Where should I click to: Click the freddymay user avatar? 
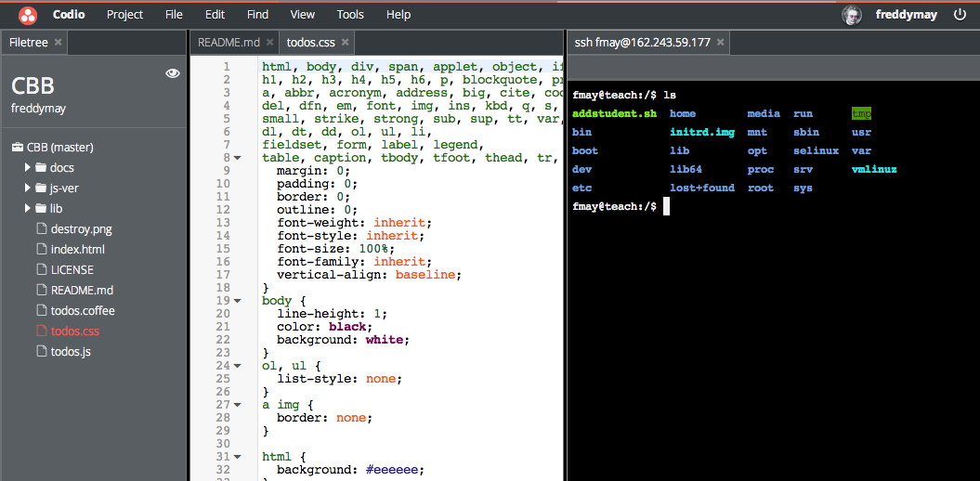click(x=851, y=15)
